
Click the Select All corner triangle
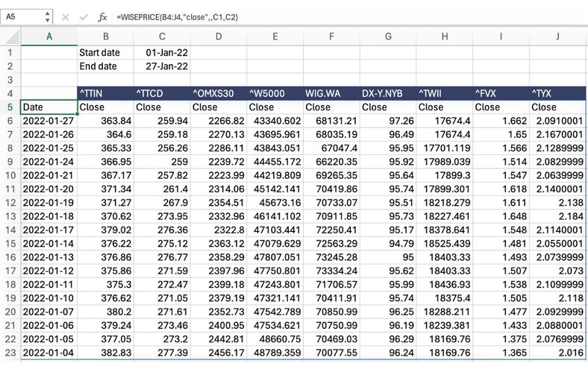pyautogui.click(x=10, y=36)
